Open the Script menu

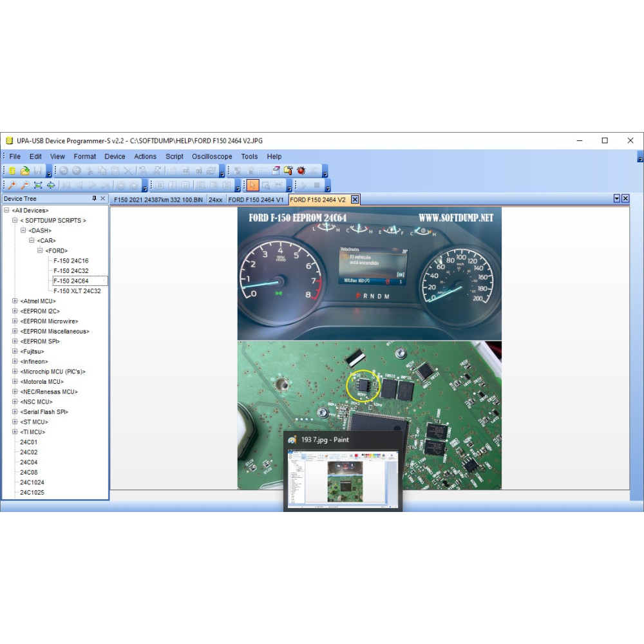click(174, 156)
